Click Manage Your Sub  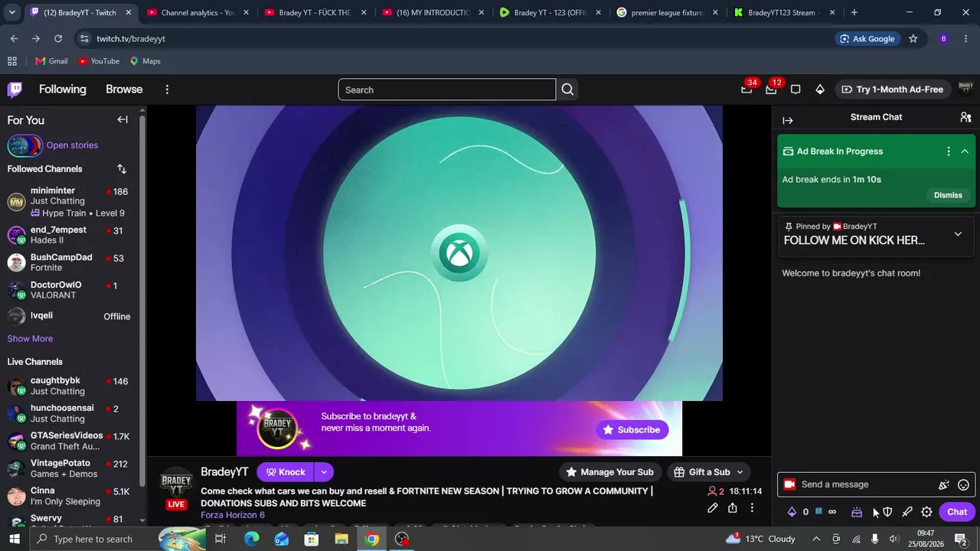point(609,472)
